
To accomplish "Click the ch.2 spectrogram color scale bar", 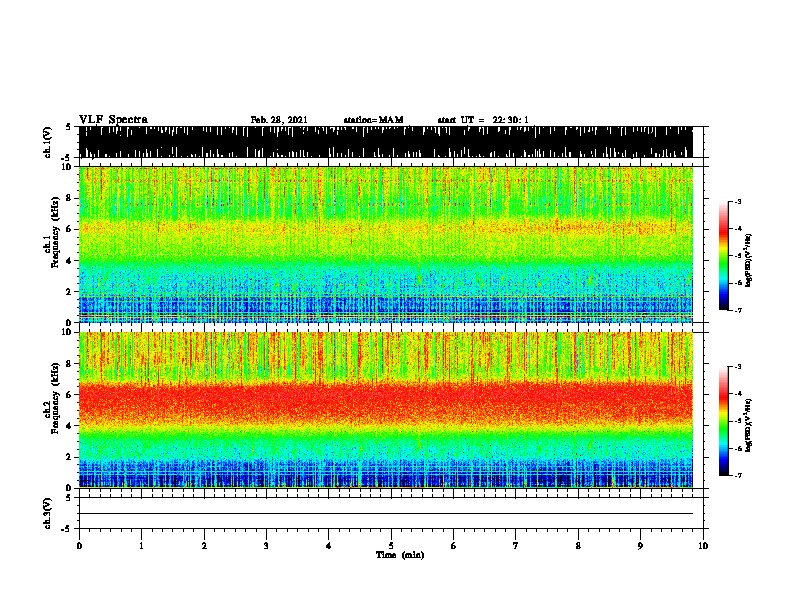I will 724,421.
